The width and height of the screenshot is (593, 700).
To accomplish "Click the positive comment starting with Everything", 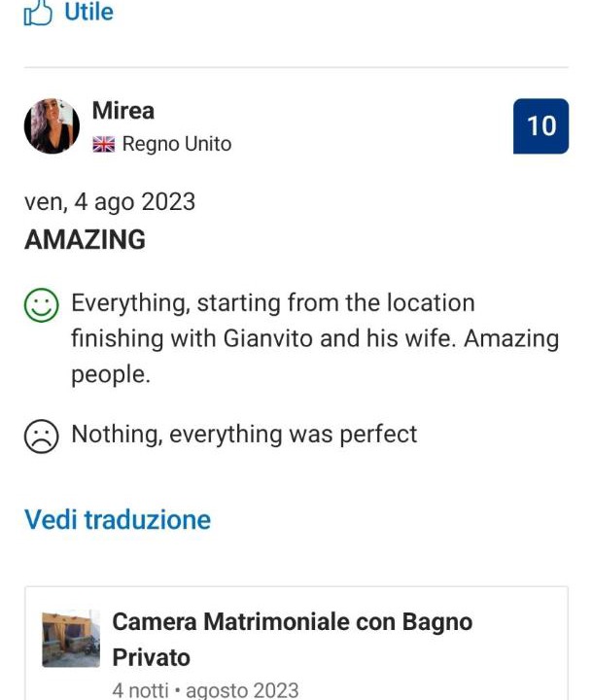I will click(x=272, y=303).
